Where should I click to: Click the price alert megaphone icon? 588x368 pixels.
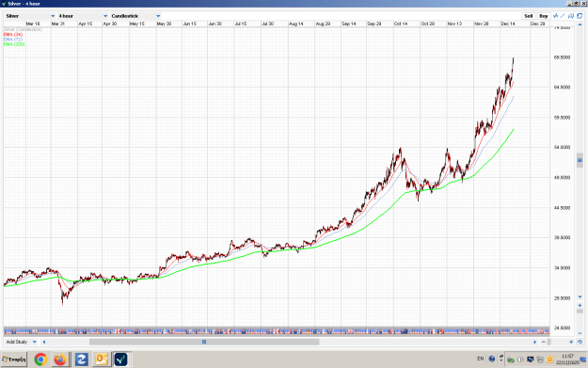(x=571, y=16)
